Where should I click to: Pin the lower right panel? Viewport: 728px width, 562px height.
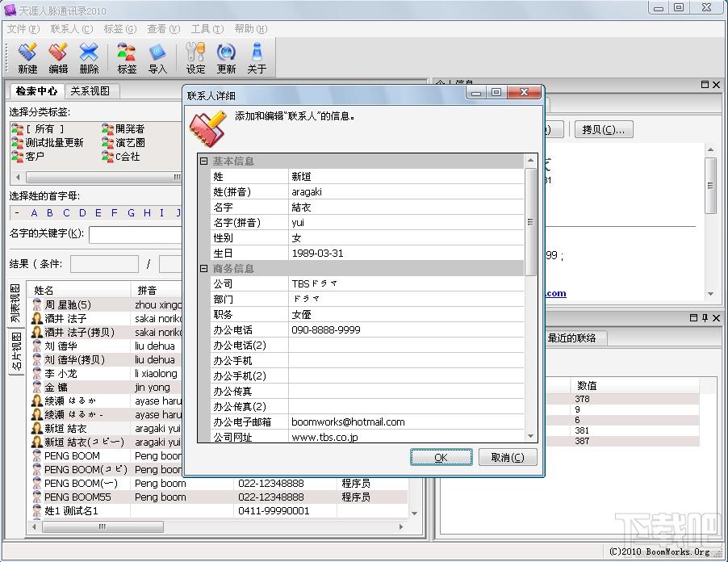click(x=705, y=317)
